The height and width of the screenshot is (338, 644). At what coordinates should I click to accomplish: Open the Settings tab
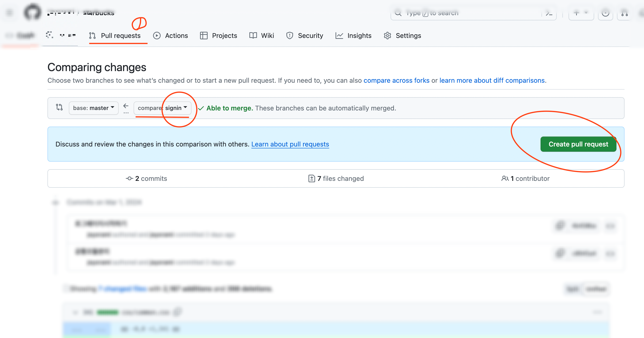click(x=402, y=36)
